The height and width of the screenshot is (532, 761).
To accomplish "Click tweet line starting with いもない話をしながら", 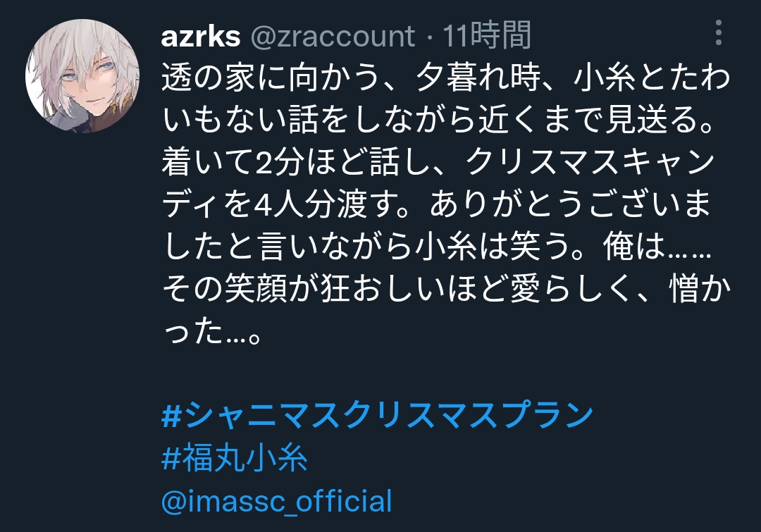I will tap(439, 120).
